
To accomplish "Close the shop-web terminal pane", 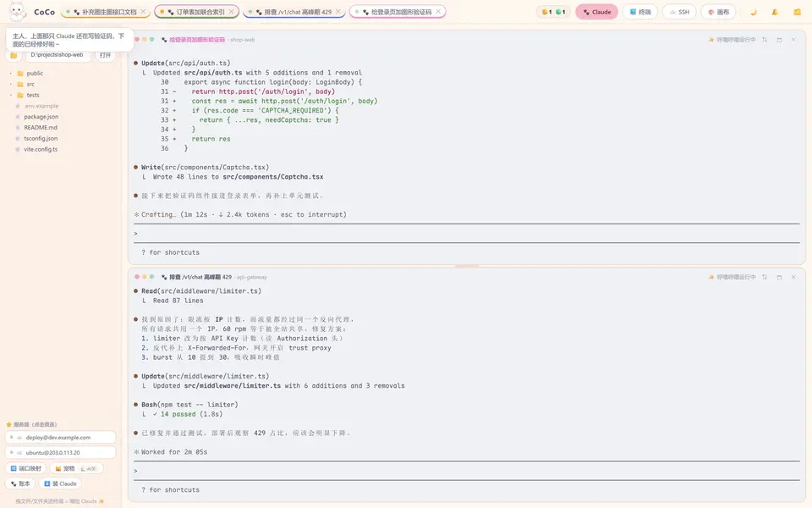I will [793, 40].
